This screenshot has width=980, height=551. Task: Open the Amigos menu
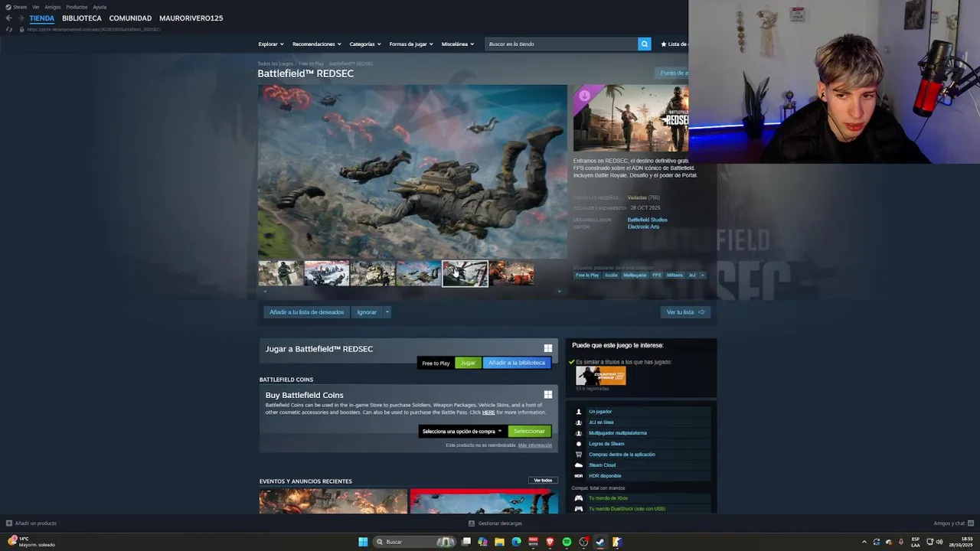click(x=53, y=7)
